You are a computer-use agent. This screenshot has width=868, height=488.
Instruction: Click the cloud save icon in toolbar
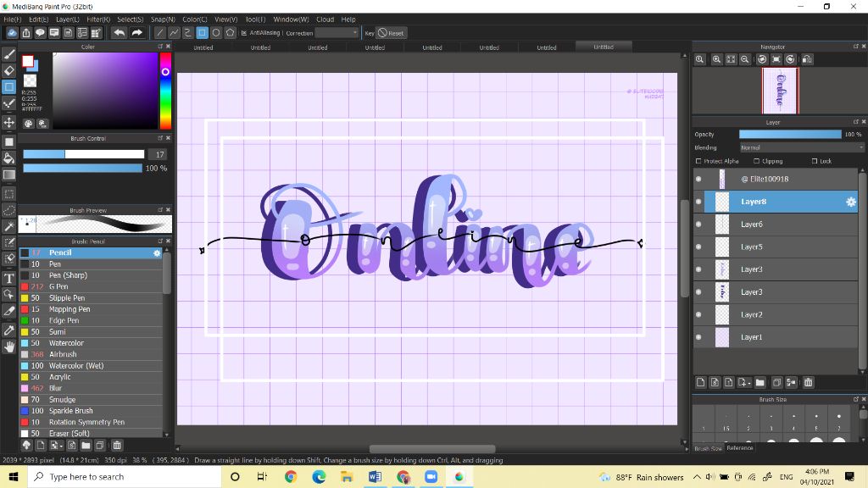12,33
